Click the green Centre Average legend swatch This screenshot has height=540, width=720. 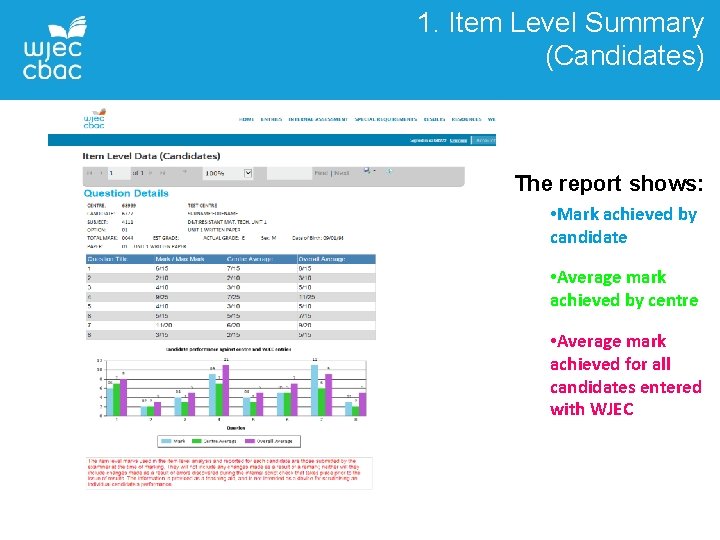pos(197,441)
